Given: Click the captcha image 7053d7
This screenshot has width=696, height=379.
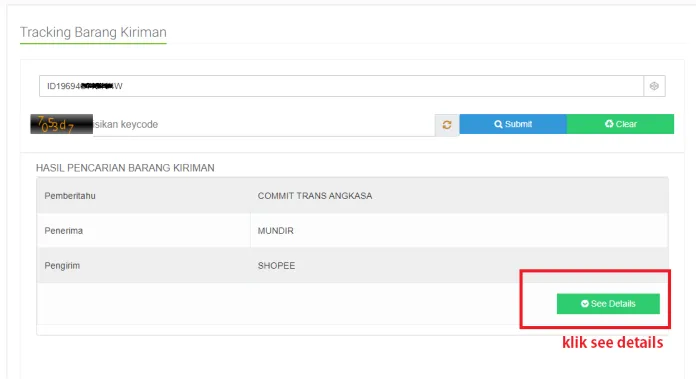Looking at the screenshot, I should coord(62,124).
